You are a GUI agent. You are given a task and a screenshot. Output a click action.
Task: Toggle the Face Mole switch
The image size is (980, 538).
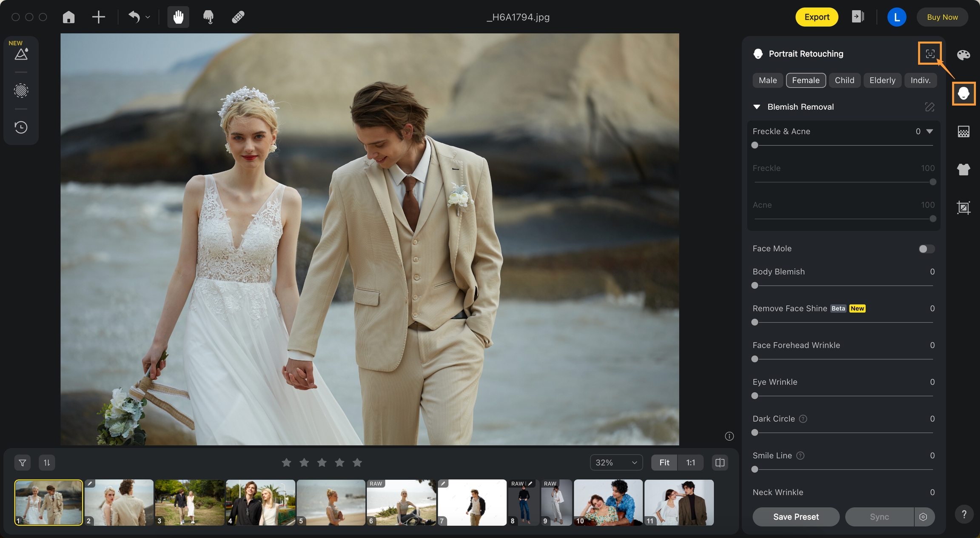[926, 249]
